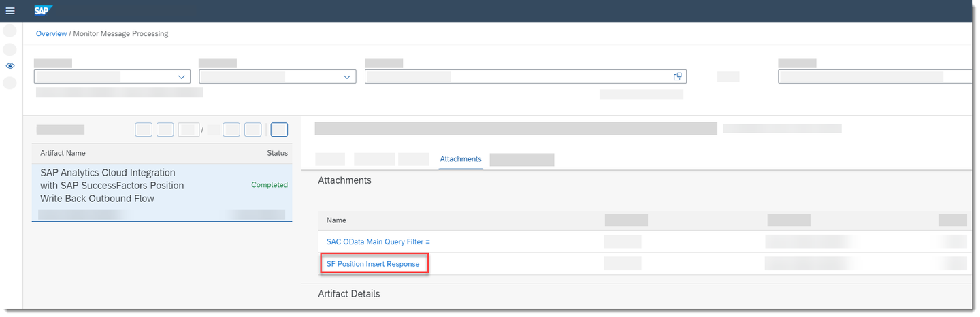Expand the second filter dropdown arrow

pos(347,77)
